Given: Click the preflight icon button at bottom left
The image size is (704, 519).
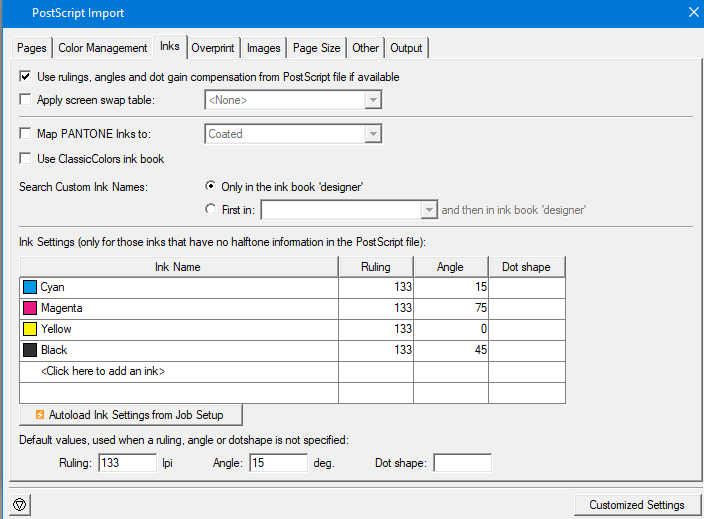Looking at the screenshot, I should coord(20,505).
